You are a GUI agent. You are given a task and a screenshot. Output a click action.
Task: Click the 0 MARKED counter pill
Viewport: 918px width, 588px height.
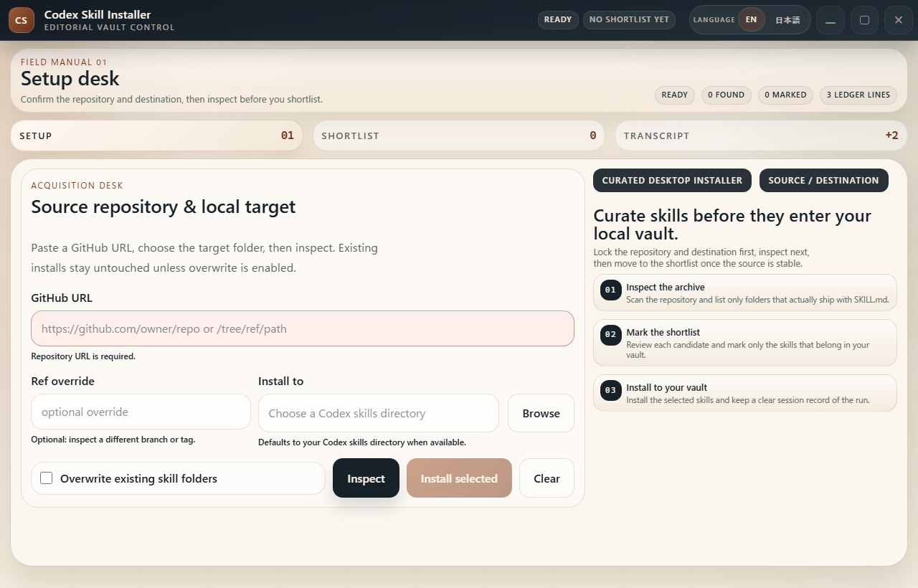point(785,95)
